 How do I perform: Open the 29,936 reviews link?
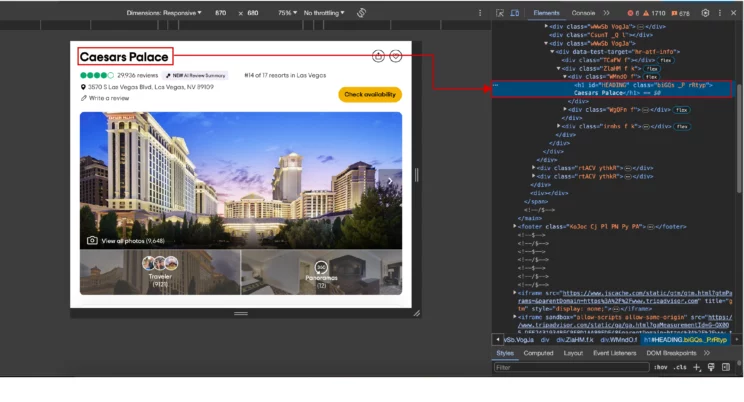click(138, 75)
